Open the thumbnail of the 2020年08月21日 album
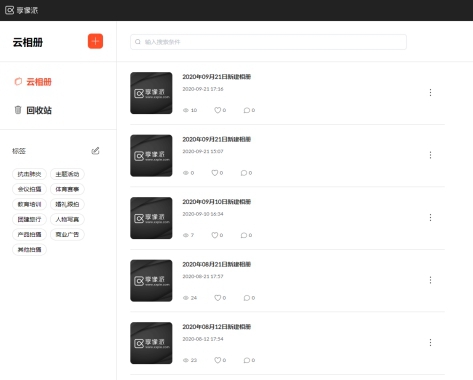473x380 pixels. click(151, 281)
